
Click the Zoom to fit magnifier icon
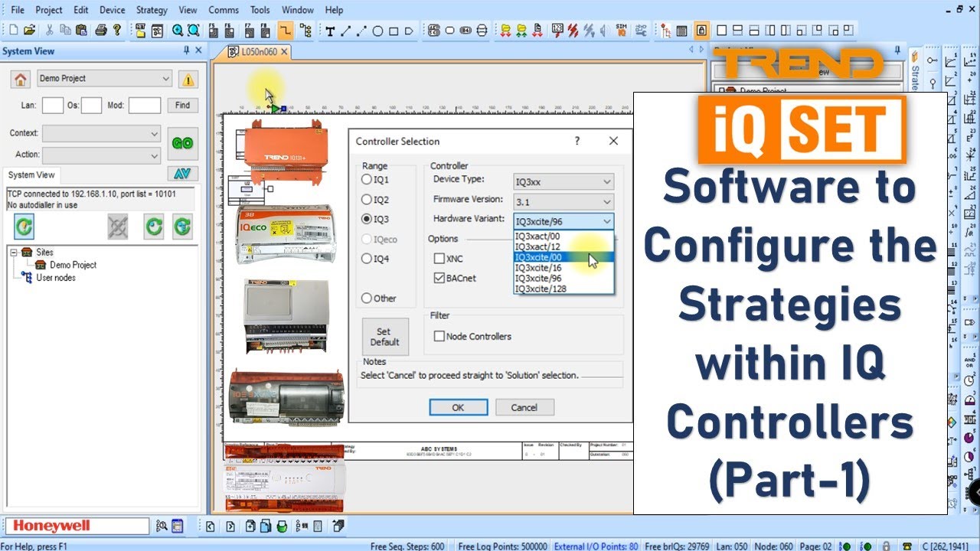click(194, 31)
